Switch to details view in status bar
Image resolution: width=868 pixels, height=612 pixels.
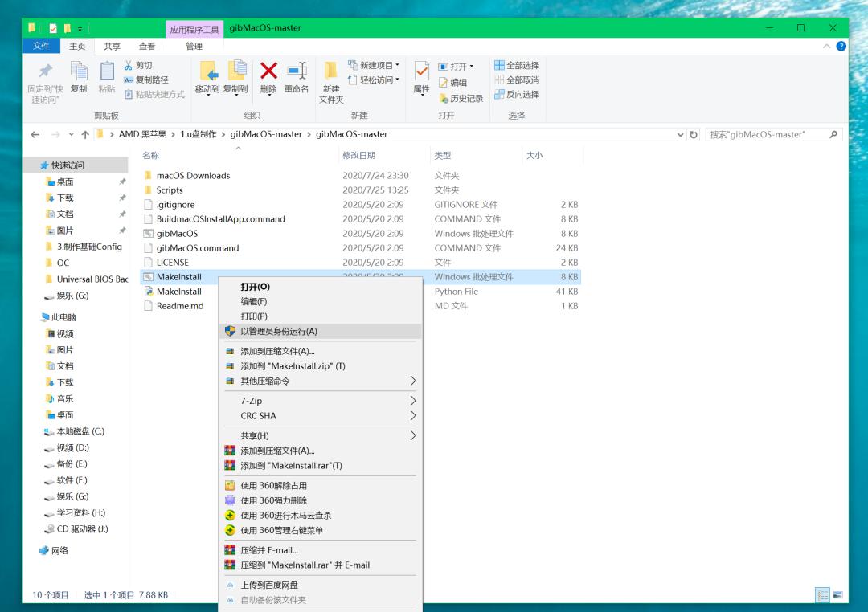point(823,594)
